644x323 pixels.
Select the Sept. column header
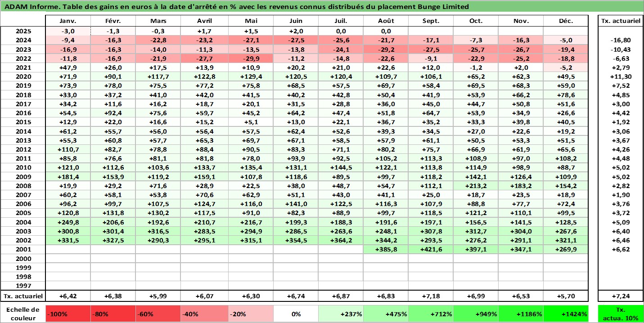[x=431, y=21]
